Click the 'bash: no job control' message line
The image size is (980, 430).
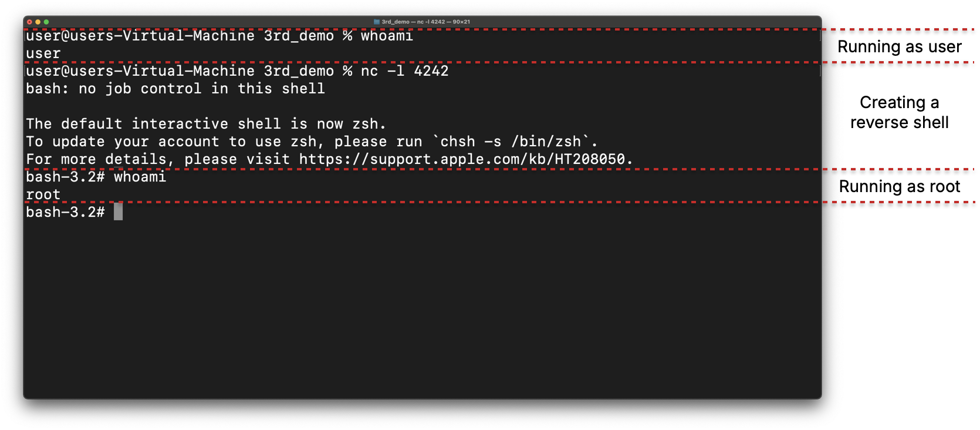[175, 89]
